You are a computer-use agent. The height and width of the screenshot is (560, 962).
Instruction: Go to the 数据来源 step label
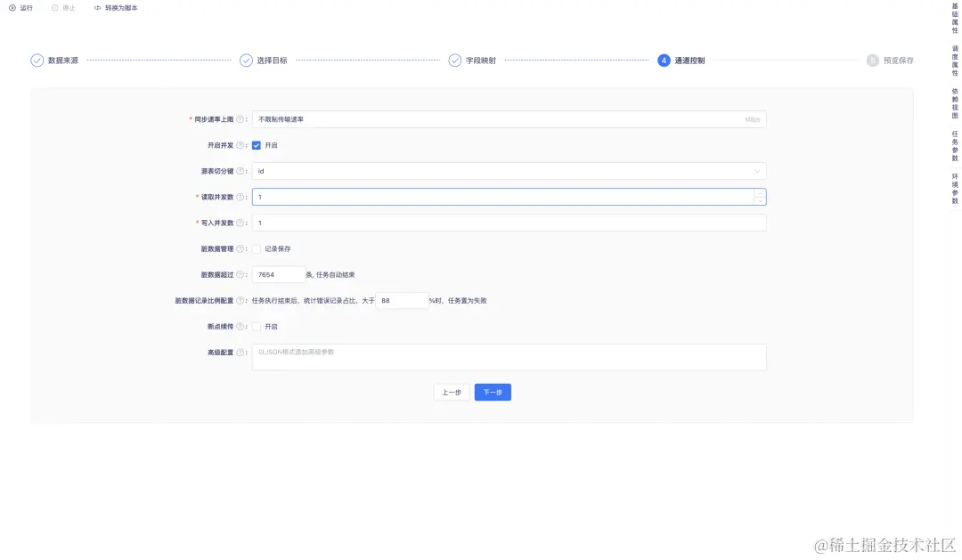click(63, 61)
